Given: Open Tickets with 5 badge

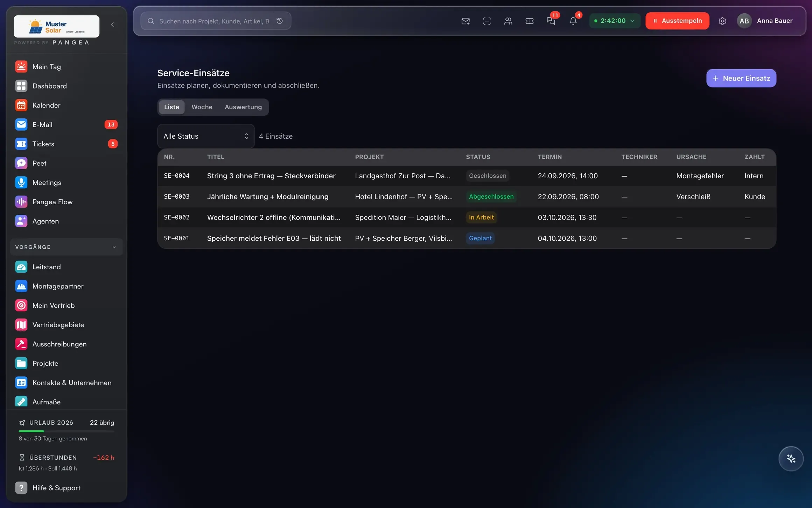Looking at the screenshot, I should (66, 144).
